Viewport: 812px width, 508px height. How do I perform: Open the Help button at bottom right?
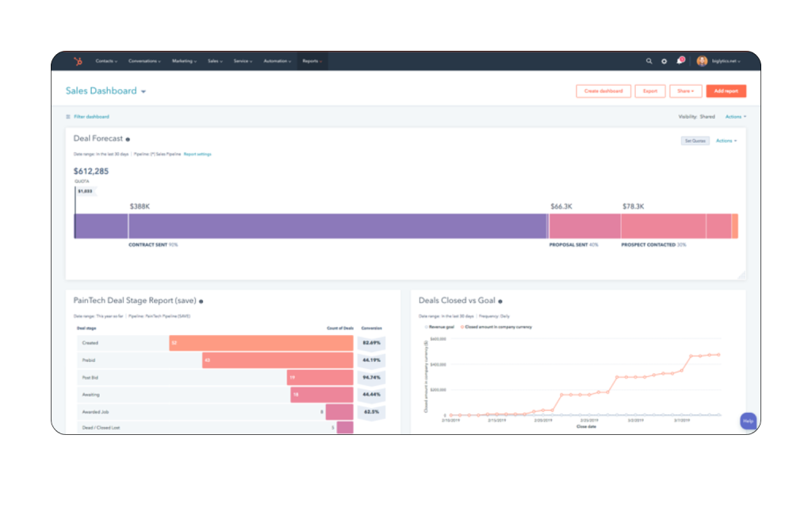pos(748,421)
